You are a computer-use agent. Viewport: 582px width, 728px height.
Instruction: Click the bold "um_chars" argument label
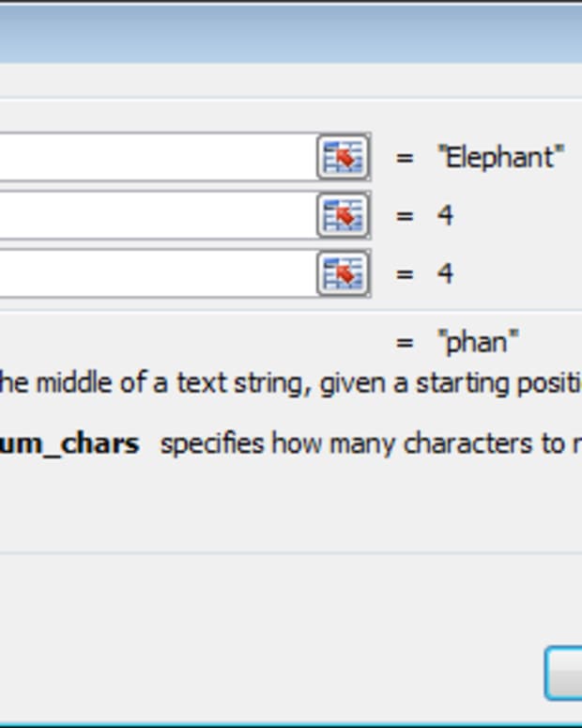coord(70,443)
